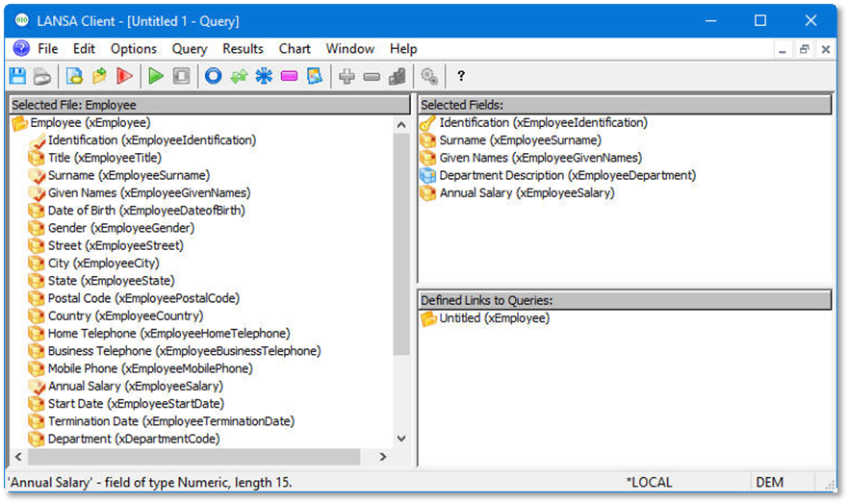Click the grey printer icon in toolbar
849x504 pixels.
point(42,76)
